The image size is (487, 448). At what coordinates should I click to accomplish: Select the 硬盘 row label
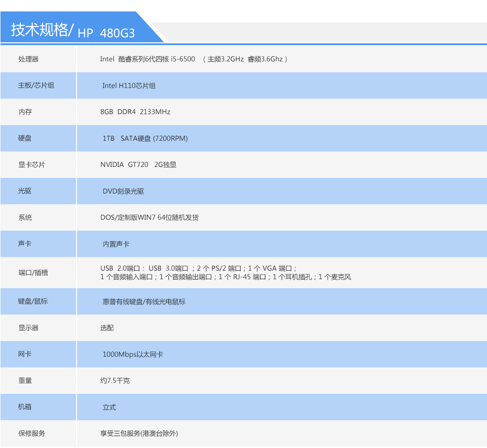click(25, 138)
